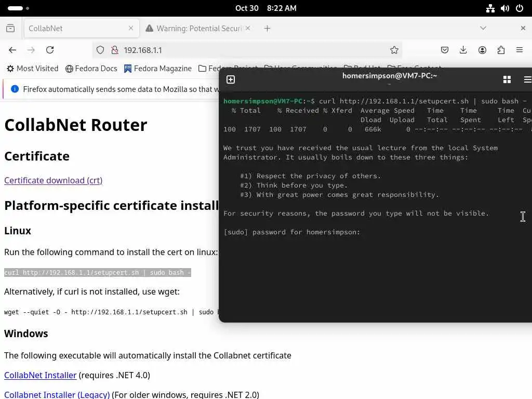This screenshot has height=399, width=532.
Task: Select the wget setupcert.sh command text
Action: [x=111, y=312]
